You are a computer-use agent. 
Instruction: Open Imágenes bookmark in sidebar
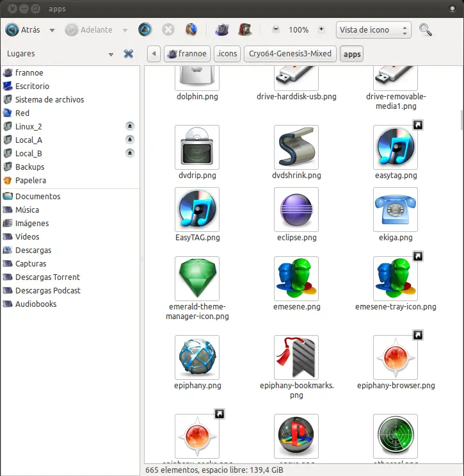click(70, 223)
